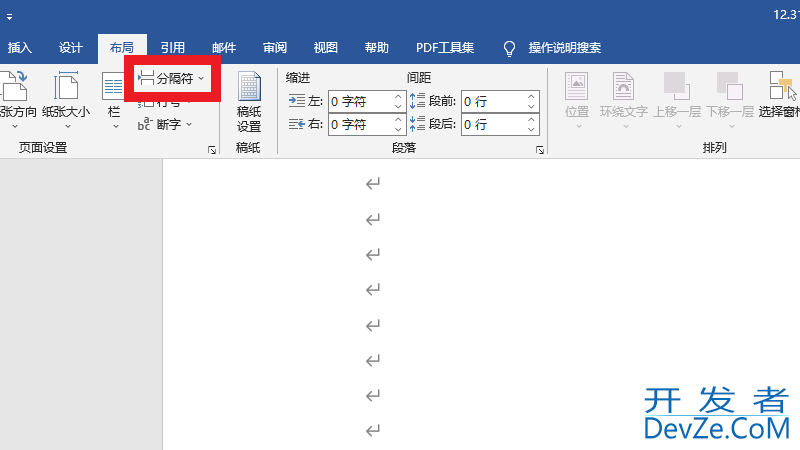
Task: Select the 布局 layout tab
Action: (122, 48)
